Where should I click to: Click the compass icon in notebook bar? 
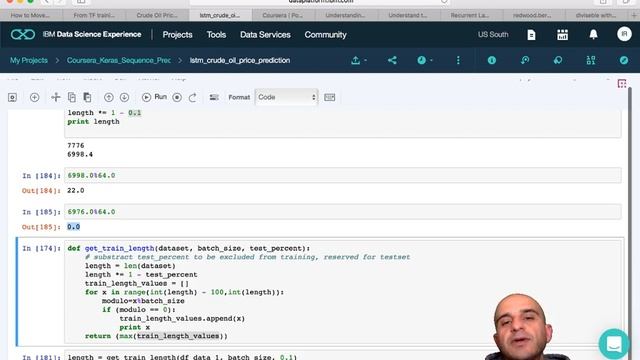point(624,60)
